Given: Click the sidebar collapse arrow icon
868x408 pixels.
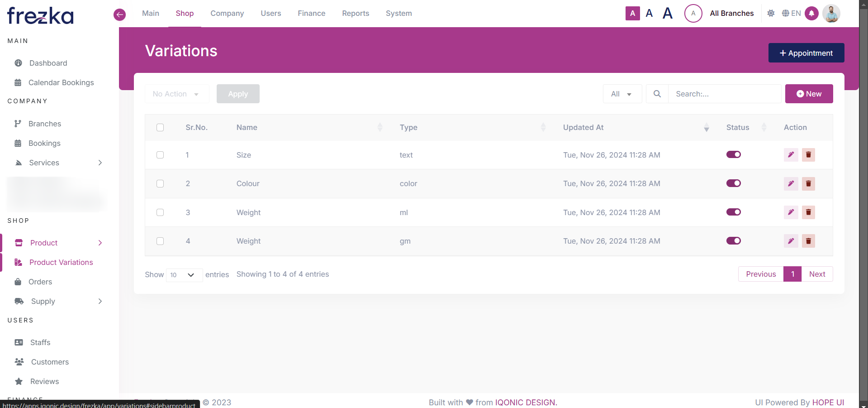Looking at the screenshot, I should pos(119,14).
